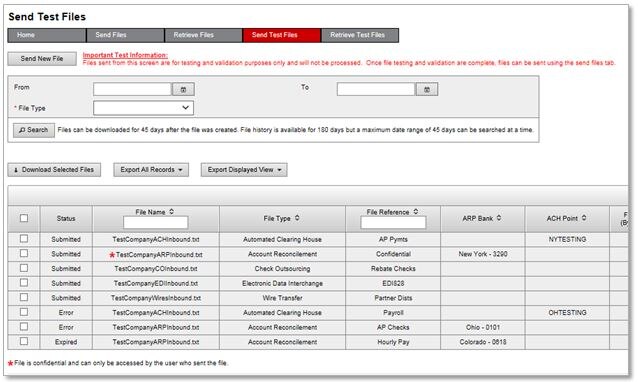Switch to the Retrieve Files tab
Image resolution: width=638 pixels, height=382 pixels.
pyautogui.click(x=203, y=35)
